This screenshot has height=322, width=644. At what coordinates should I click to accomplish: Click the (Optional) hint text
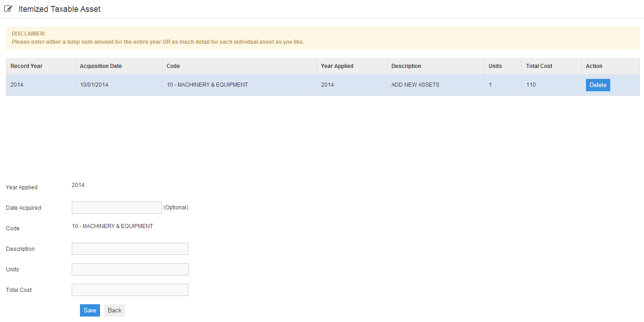point(176,208)
